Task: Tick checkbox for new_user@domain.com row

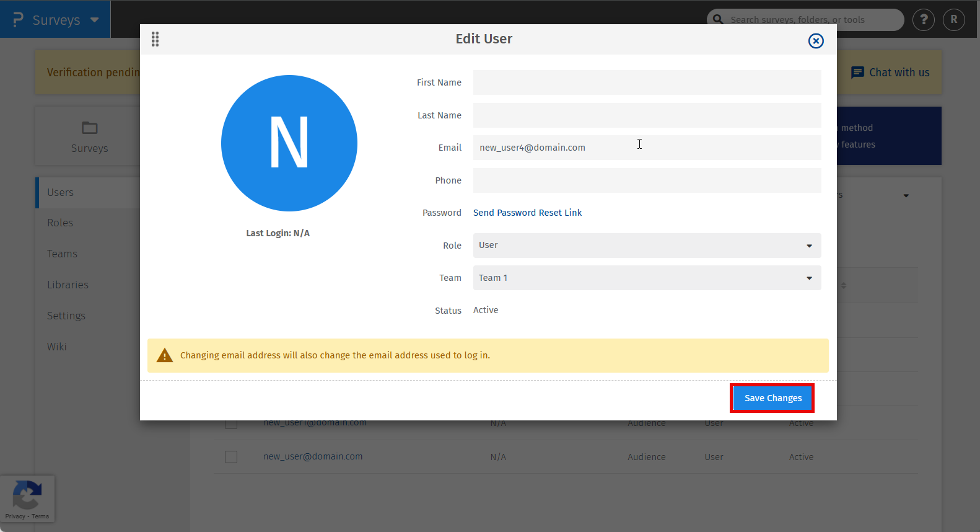Action: [231, 457]
